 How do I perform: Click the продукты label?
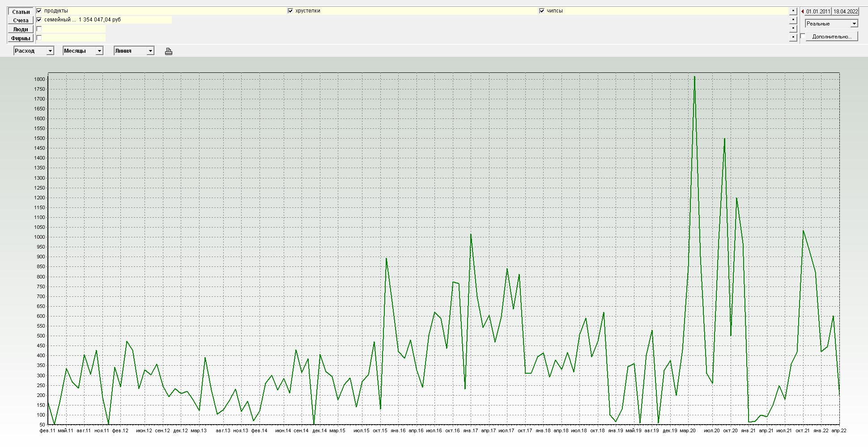56,11
